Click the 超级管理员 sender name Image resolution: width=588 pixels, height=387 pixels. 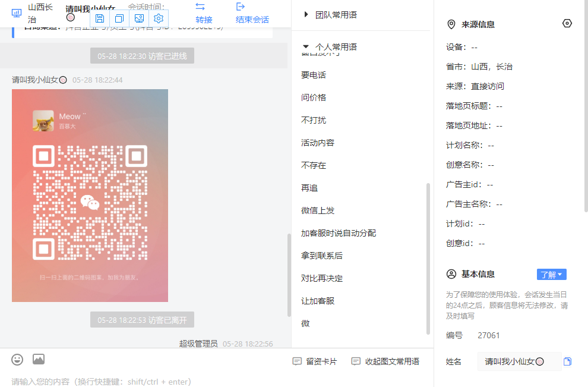pyautogui.click(x=198, y=344)
